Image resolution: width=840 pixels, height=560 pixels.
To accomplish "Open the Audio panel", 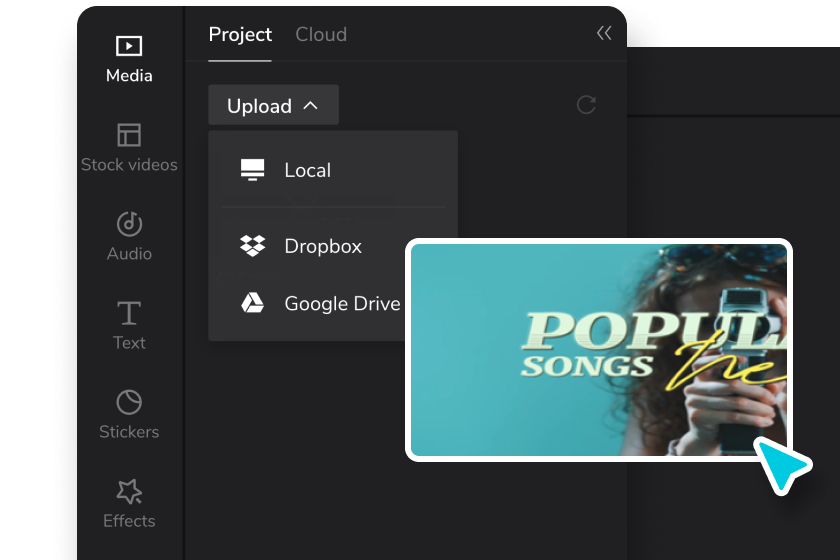I will click(x=129, y=236).
